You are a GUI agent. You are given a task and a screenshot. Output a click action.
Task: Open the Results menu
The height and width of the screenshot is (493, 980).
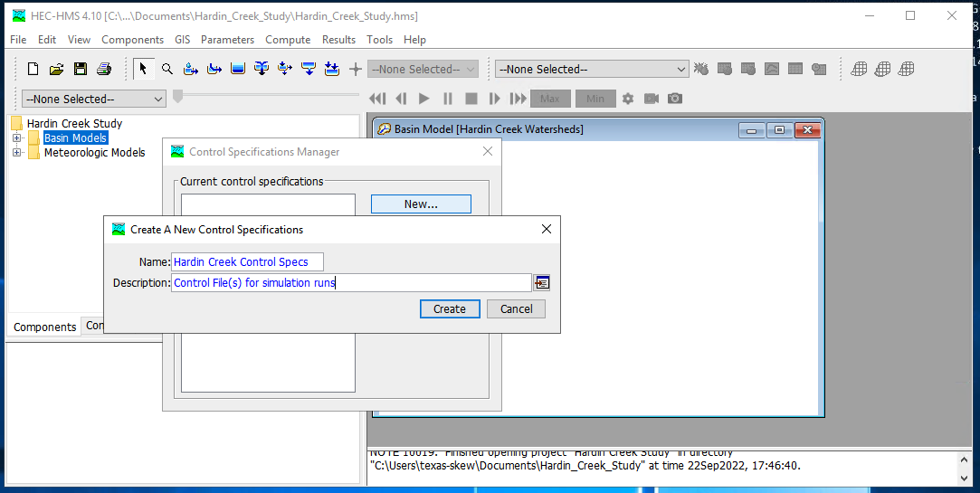point(338,40)
